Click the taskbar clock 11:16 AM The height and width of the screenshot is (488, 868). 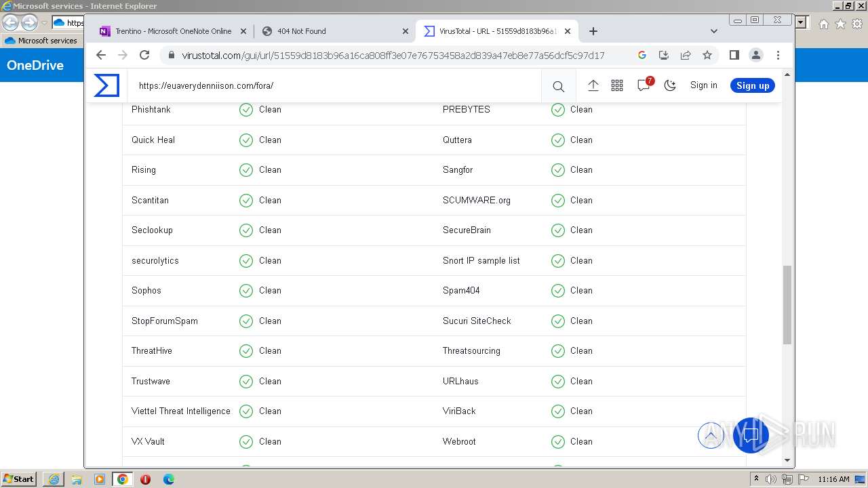point(833,479)
